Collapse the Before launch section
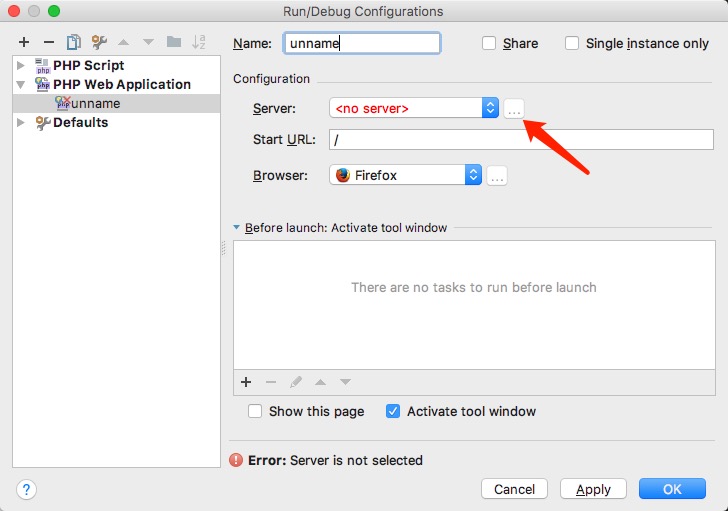728x511 pixels. (x=236, y=227)
